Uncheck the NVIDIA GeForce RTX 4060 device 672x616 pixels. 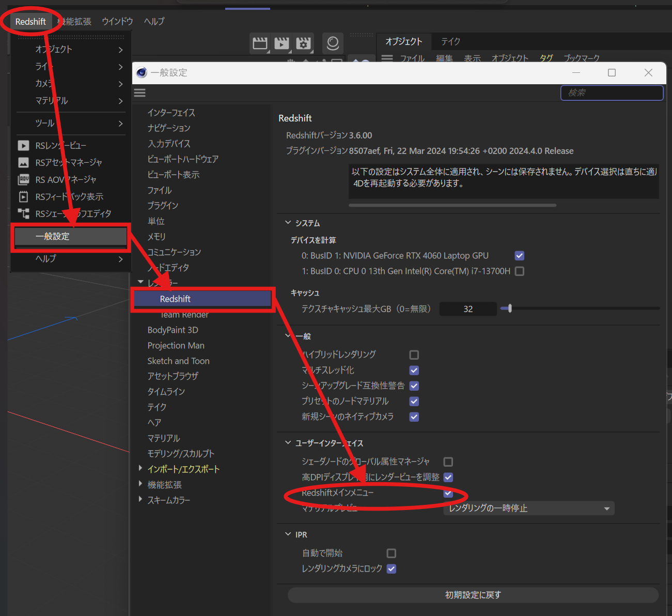click(519, 255)
